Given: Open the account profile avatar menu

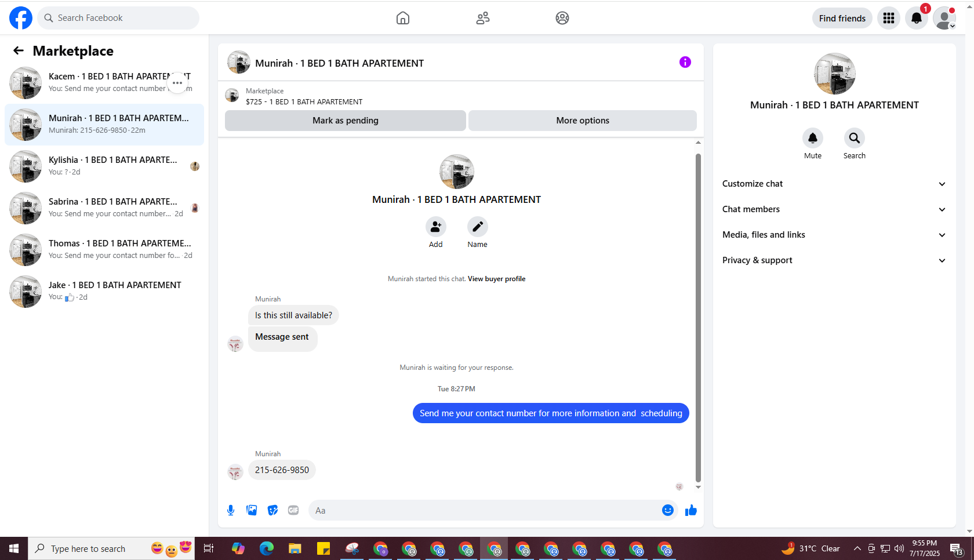Looking at the screenshot, I should coord(944,18).
